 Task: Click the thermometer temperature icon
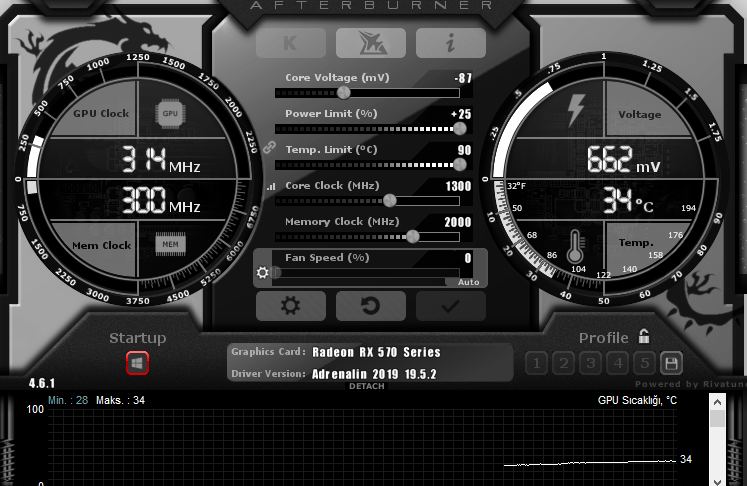point(575,246)
